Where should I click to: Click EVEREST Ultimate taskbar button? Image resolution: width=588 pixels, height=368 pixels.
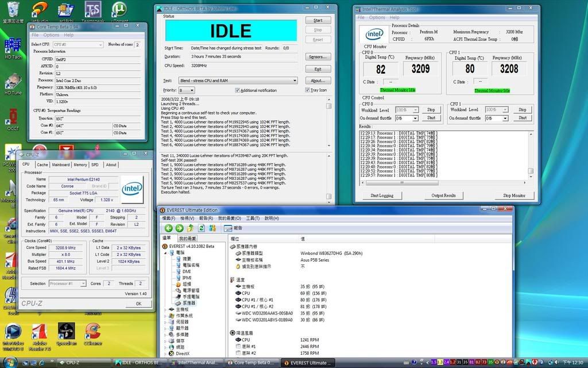[308, 363]
